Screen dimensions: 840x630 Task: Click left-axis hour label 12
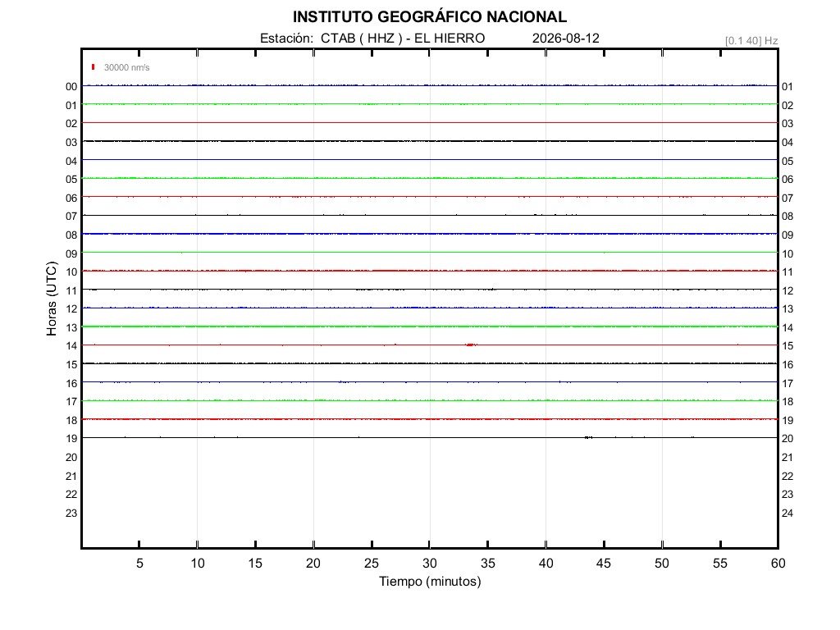(x=71, y=309)
